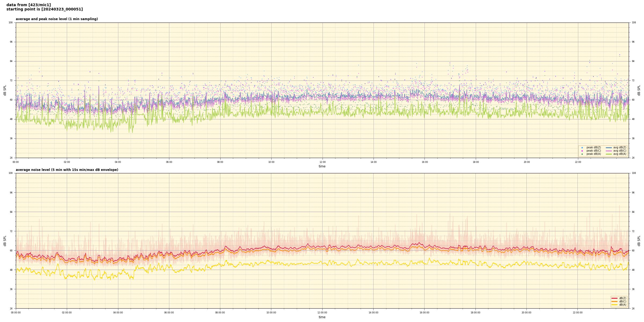The height and width of the screenshot is (322, 644).
Task: Select the avg dB(C) pink legend line
Action: [x=609, y=151]
